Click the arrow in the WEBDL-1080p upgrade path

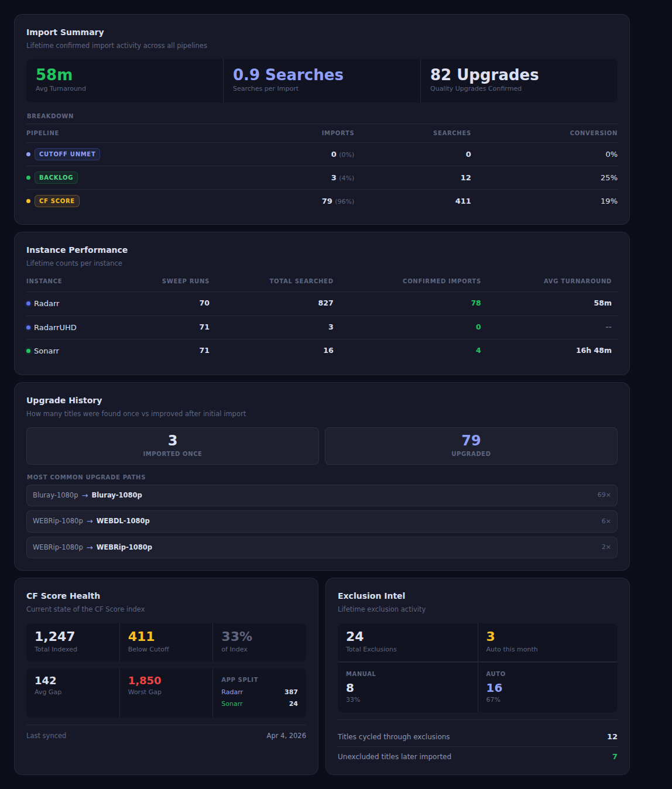(89, 520)
